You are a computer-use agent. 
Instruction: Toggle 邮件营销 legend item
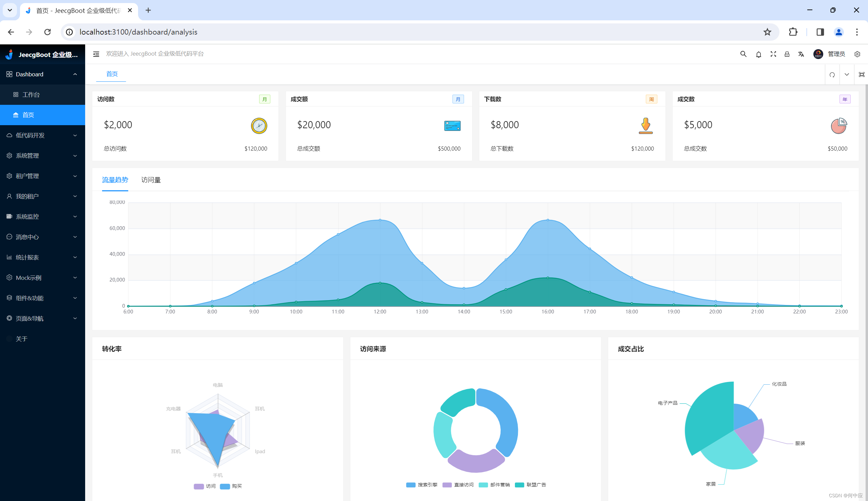tap(494, 484)
